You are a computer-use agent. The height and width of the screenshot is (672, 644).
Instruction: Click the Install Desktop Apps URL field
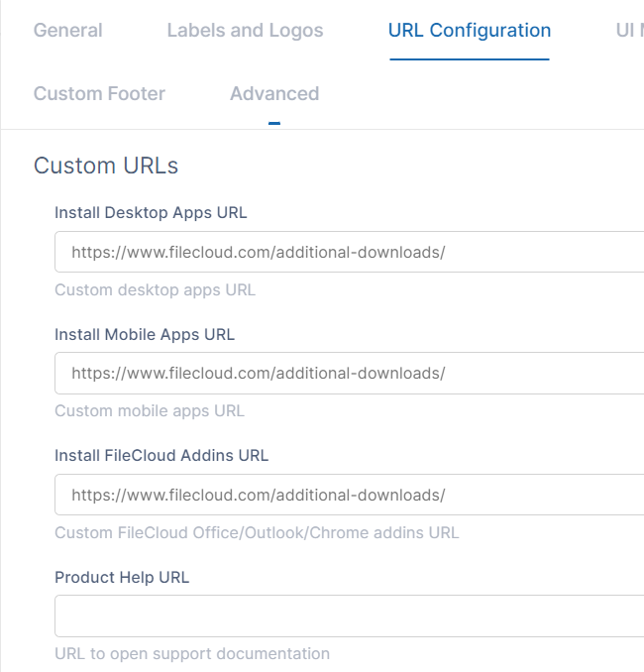point(349,252)
